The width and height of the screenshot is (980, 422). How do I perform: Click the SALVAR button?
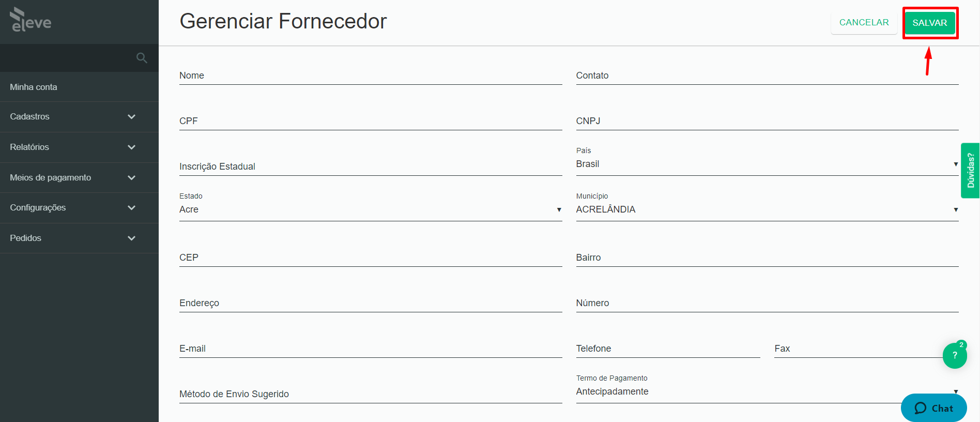pyautogui.click(x=930, y=23)
